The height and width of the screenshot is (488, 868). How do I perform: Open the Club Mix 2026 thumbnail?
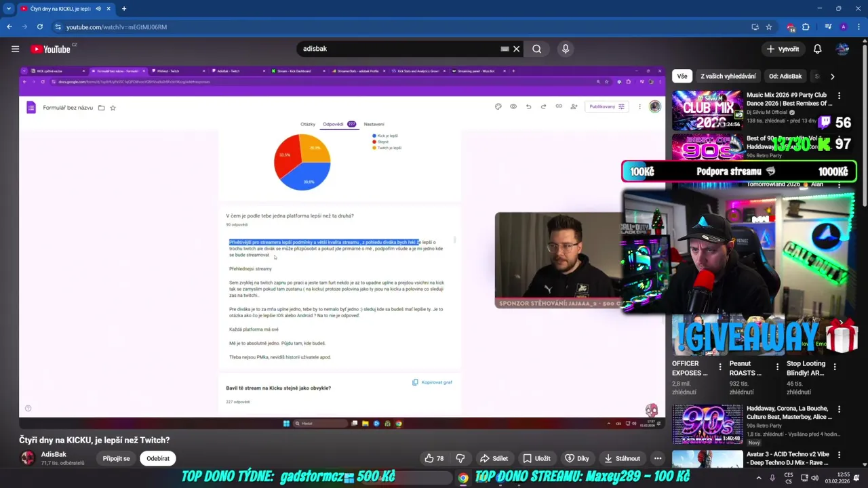707,110
